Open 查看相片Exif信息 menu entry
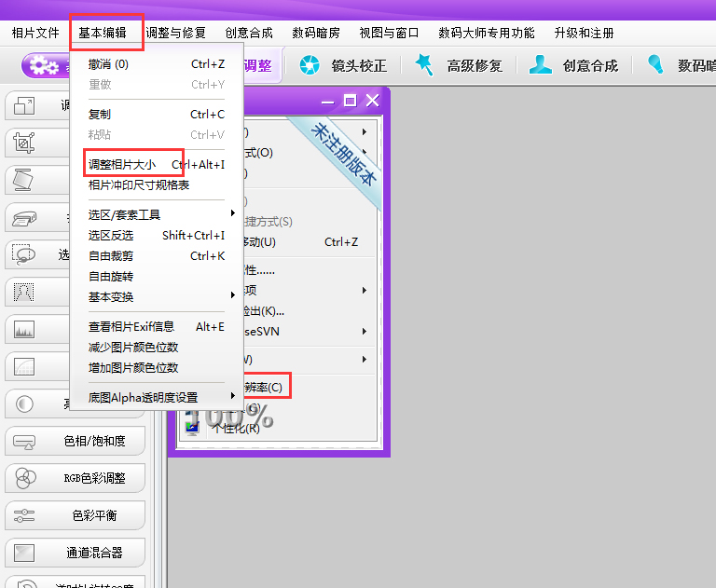Screen dimensions: 716x588 (157, 327)
